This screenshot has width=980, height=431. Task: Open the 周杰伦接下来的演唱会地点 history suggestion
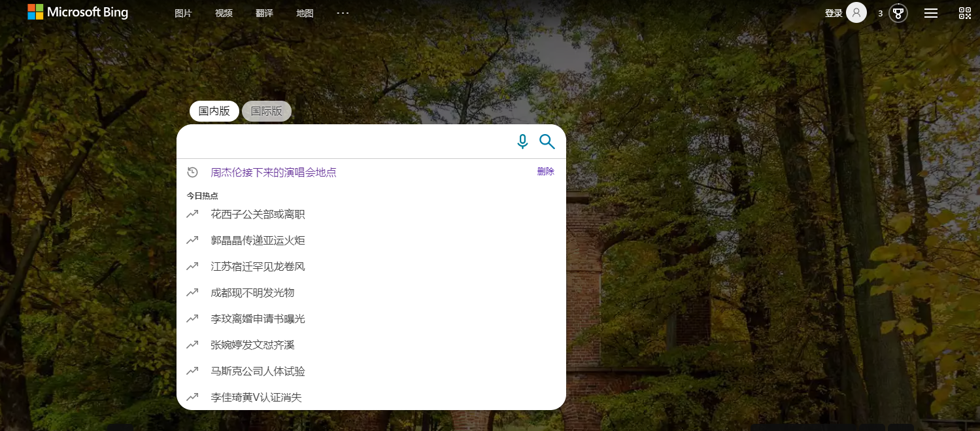[273, 172]
